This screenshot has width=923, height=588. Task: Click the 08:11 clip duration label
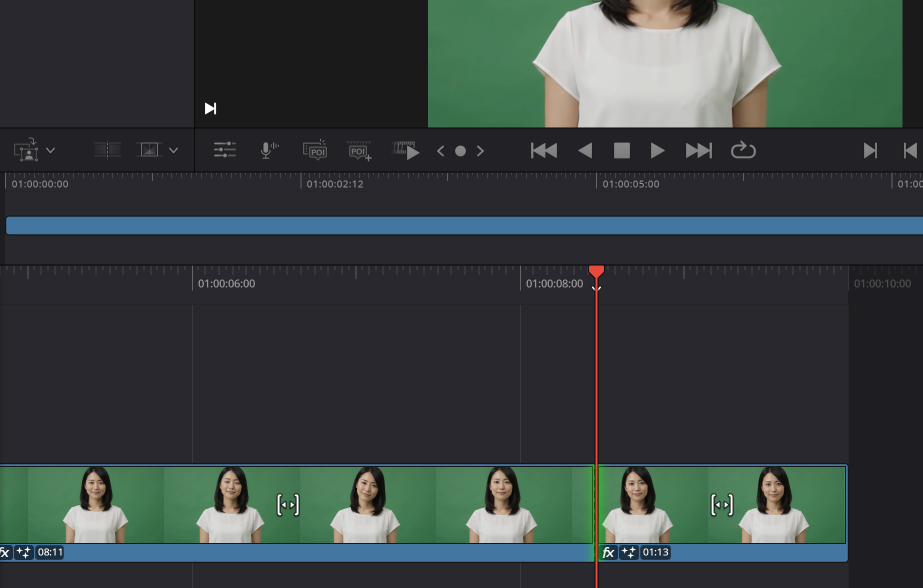click(50, 552)
